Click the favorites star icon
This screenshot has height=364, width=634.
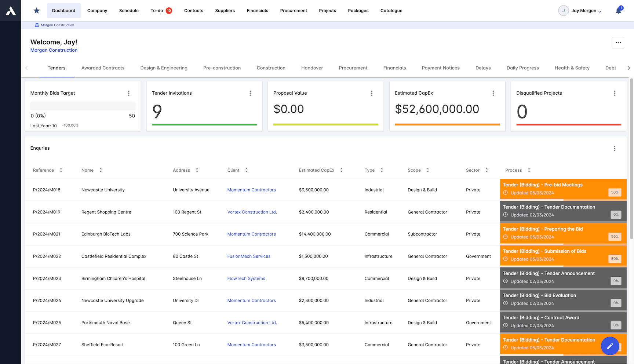(x=36, y=10)
